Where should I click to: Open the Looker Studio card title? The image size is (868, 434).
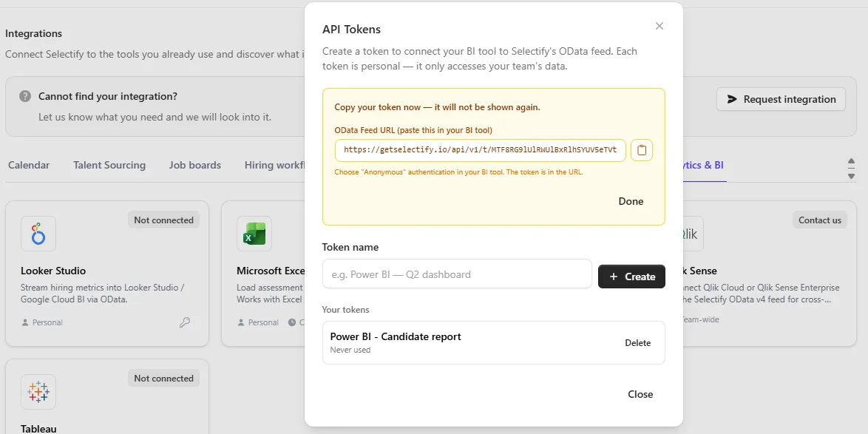[x=53, y=271]
